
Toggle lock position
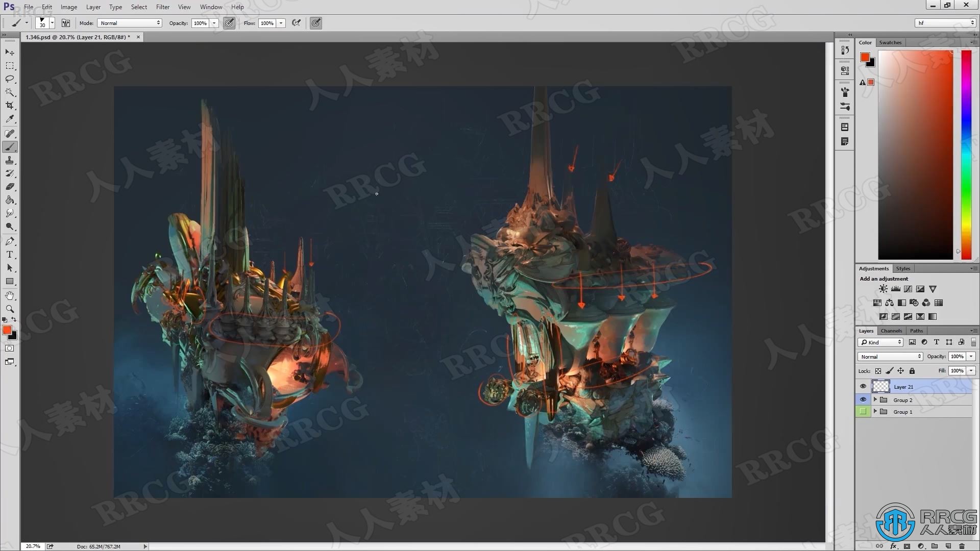[x=901, y=371]
